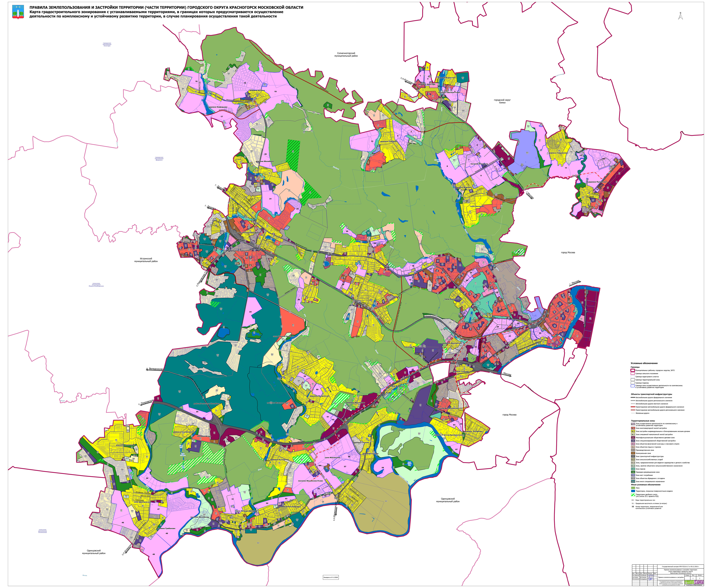Click the Ж-1 apartment housing legend swatch
This screenshot has height=588, width=706.
click(x=633, y=428)
